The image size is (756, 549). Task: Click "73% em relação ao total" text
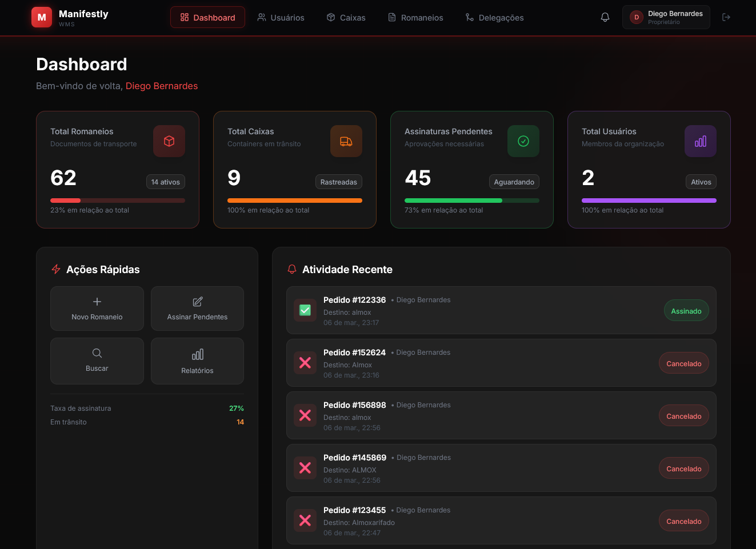pyautogui.click(x=444, y=210)
